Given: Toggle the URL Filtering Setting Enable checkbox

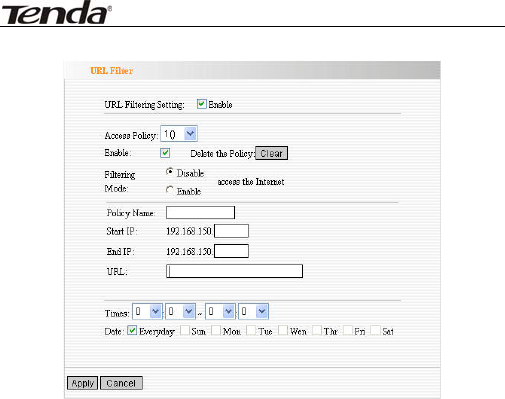Looking at the screenshot, I should 201,104.
